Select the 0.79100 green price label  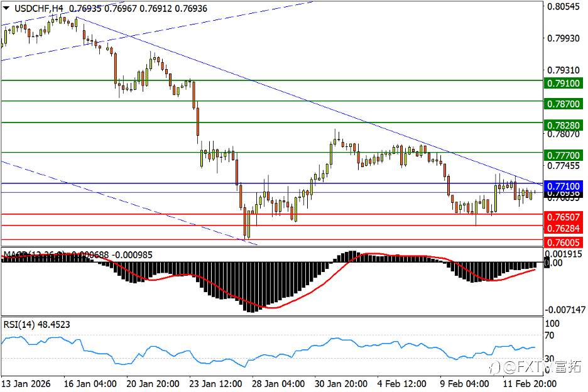563,84
